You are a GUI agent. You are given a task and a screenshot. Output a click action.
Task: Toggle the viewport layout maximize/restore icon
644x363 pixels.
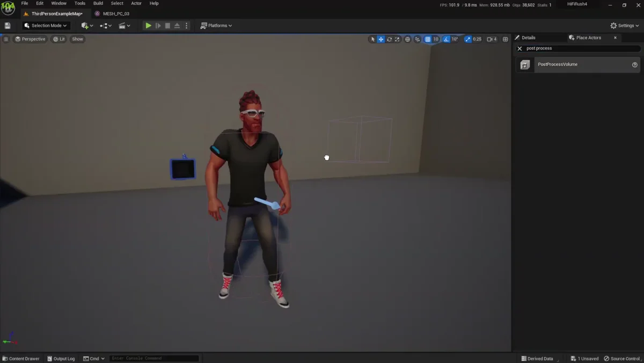(x=505, y=39)
